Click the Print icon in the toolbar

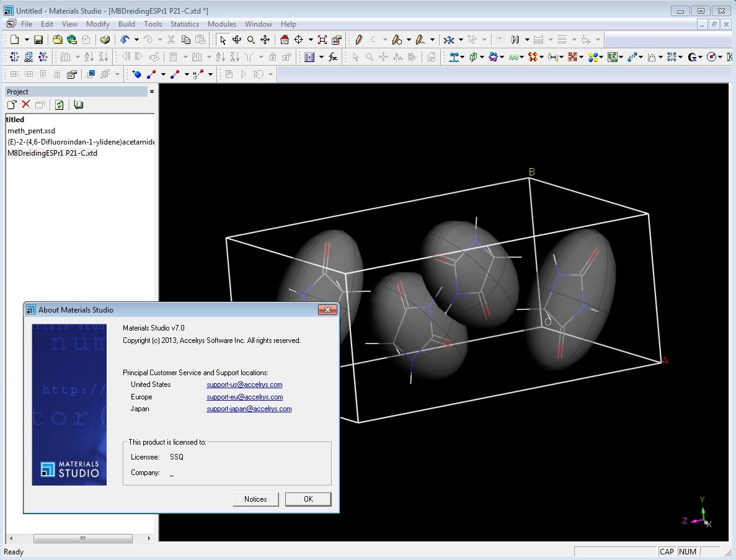[105, 40]
